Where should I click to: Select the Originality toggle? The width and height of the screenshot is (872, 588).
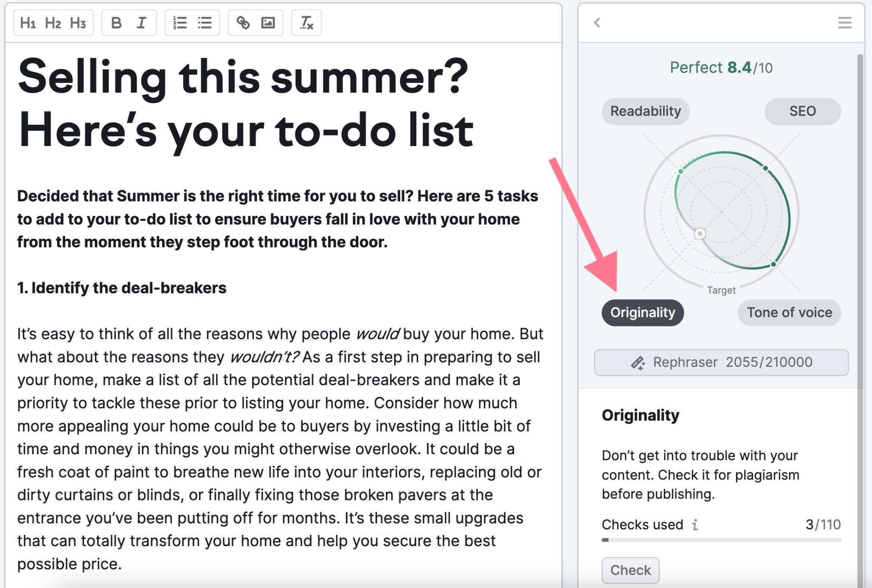coord(642,312)
